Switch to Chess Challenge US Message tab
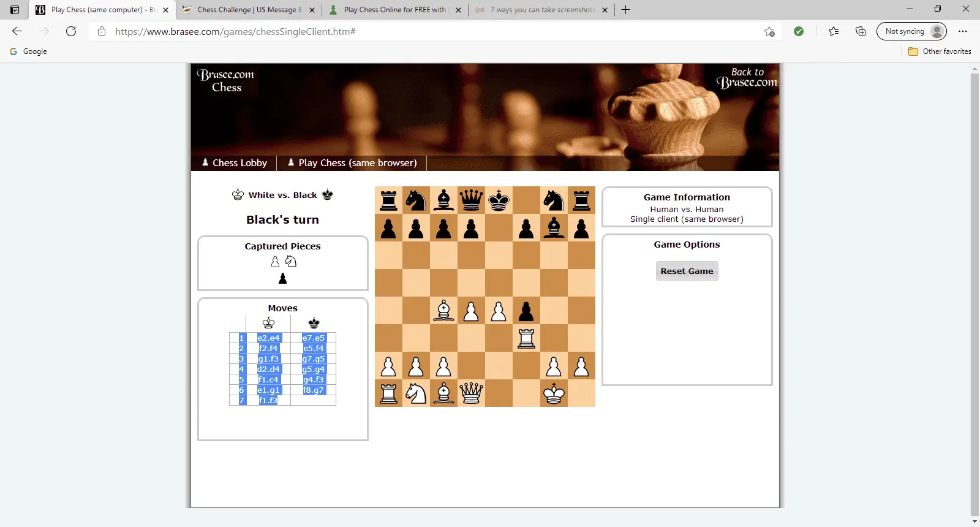This screenshot has height=527, width=980. coord(249,10)
